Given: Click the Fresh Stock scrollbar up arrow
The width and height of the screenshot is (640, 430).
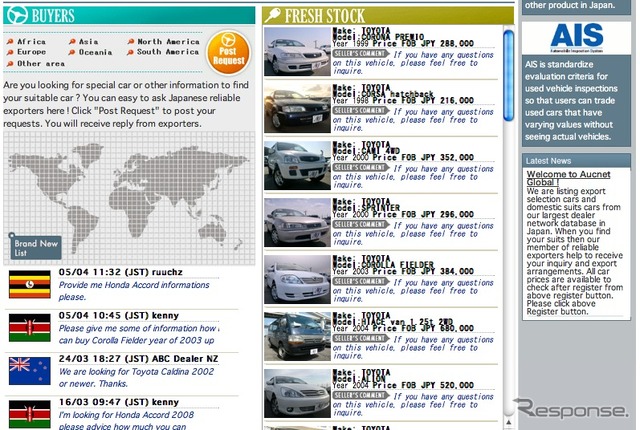Looking at the screenshot, I should pyautogui.click(x=509, y=423).
